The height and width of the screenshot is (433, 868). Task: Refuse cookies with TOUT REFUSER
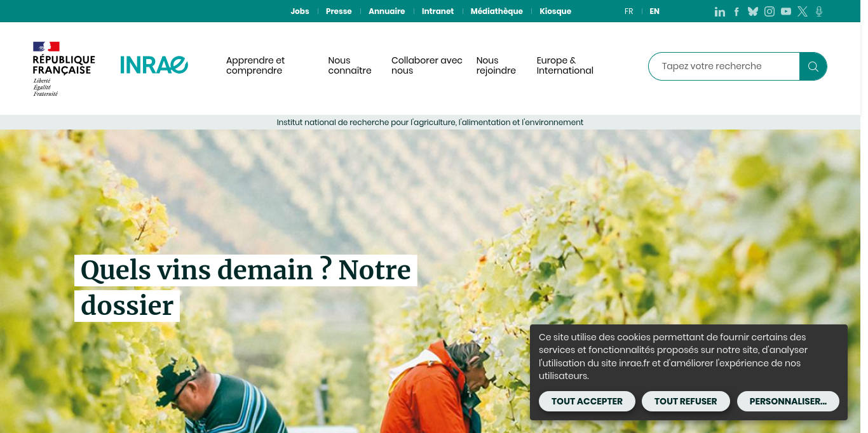pos(686,401)
